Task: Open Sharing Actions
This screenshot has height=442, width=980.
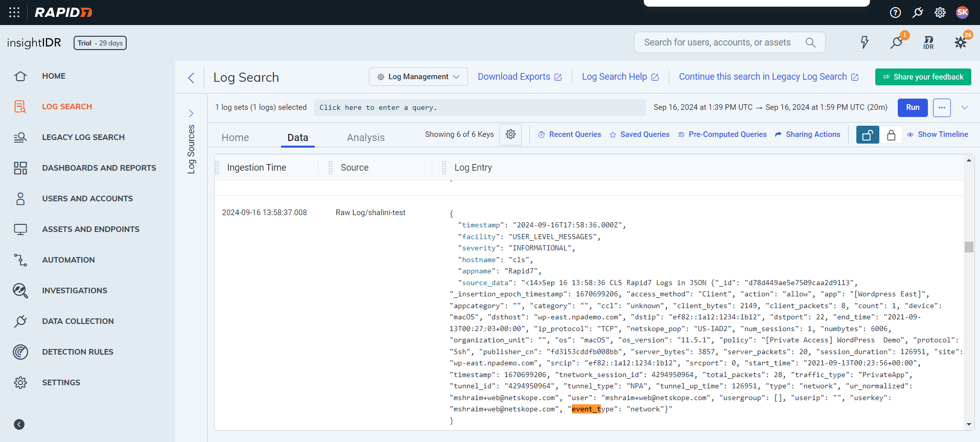Action: click(807, 134)
